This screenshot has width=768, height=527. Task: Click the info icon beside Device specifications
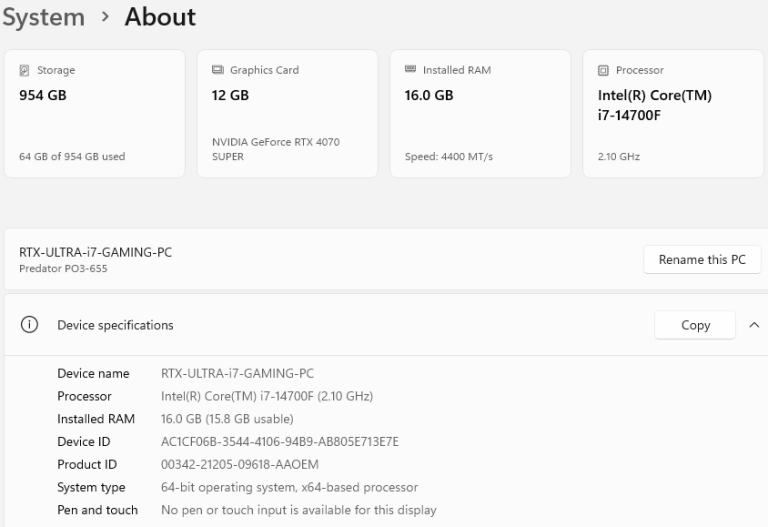[30, 325]
